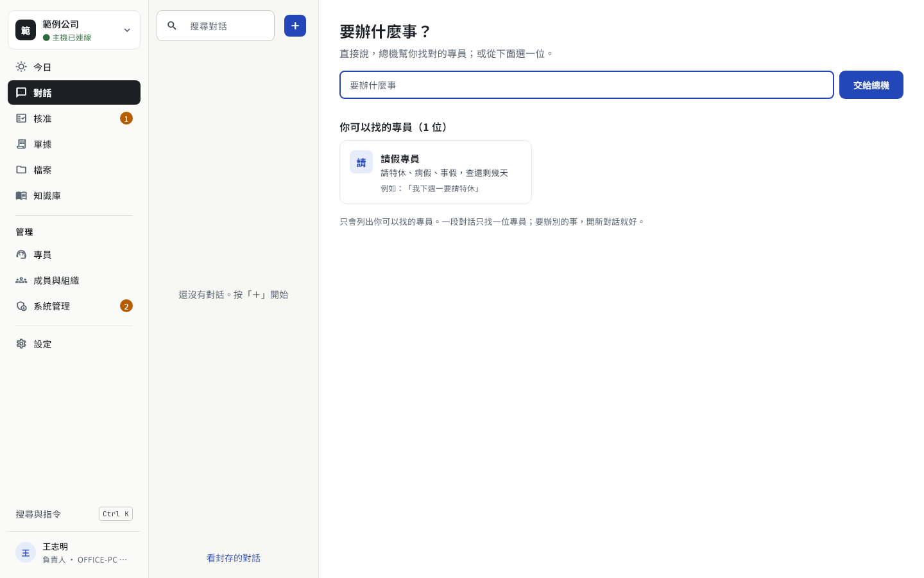Click the 請 badge on the 請假專員 card
Viewport: 924px width, 578px height.
[361, 162]
